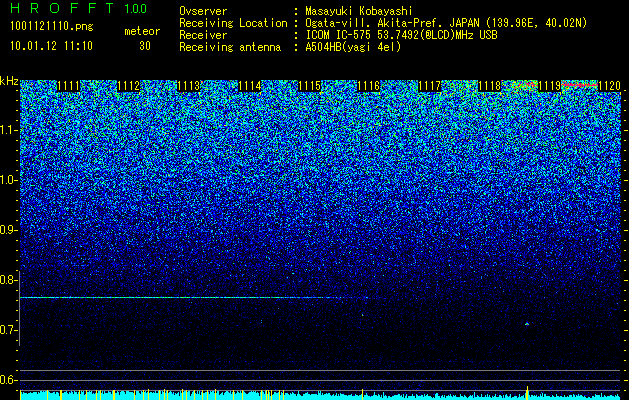Click the 0.8 kHz axis label
Screen dimensions: 629x400
8,280
